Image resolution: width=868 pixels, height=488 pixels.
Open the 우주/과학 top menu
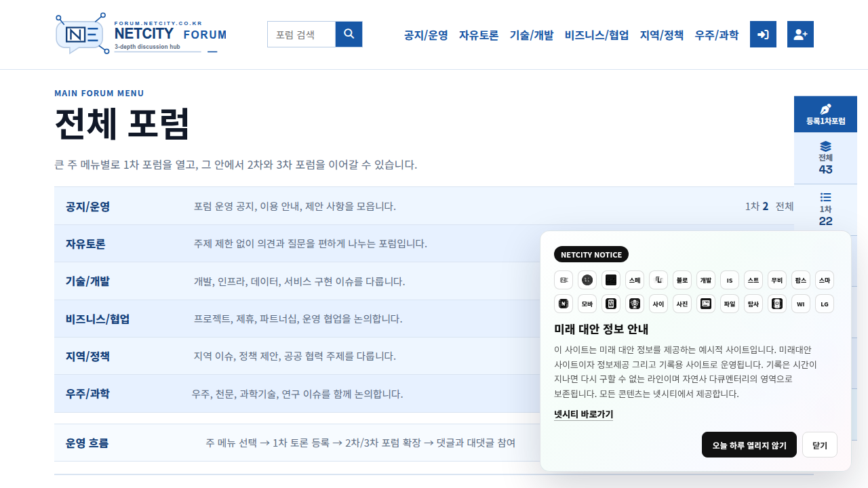click(717, 35)
